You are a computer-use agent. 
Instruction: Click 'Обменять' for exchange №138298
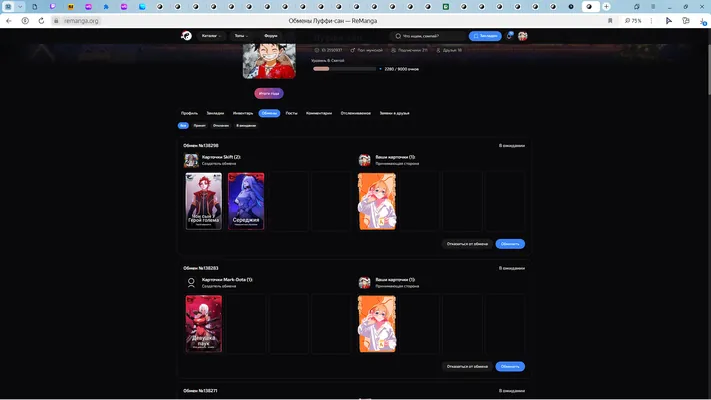pos(510,244)
